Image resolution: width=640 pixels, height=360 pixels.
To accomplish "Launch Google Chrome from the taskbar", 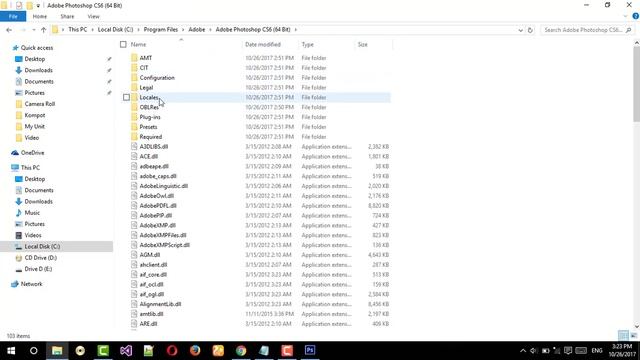I will (241, 350).
